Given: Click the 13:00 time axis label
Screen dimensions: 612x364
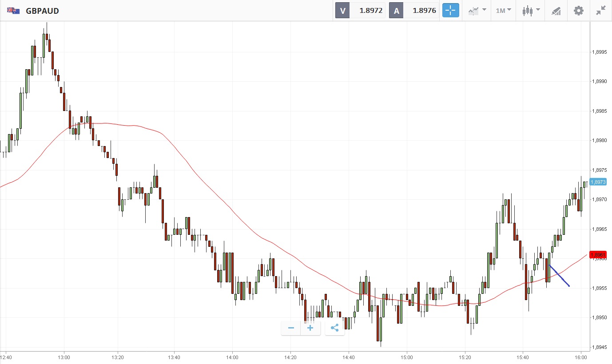Looking at the screenshot, I should pos(64,357).
